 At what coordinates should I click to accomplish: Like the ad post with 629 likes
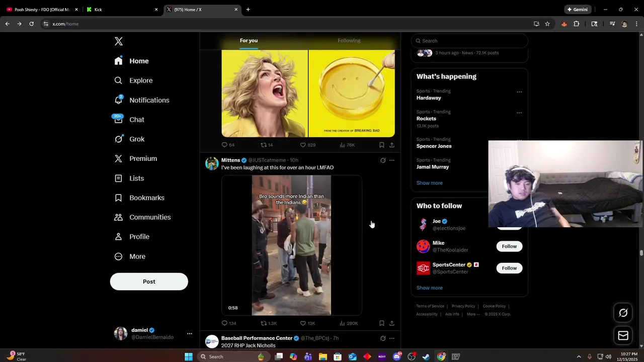[303, 145]
